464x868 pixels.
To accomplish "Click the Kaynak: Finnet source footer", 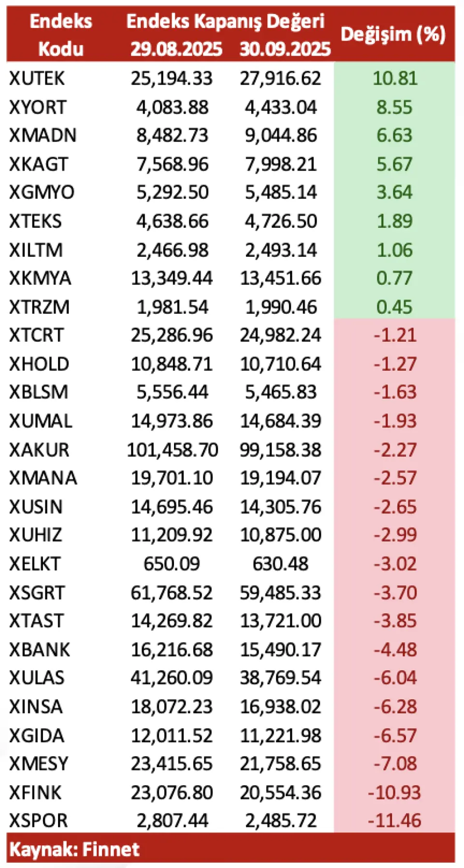I will [74, 849].
